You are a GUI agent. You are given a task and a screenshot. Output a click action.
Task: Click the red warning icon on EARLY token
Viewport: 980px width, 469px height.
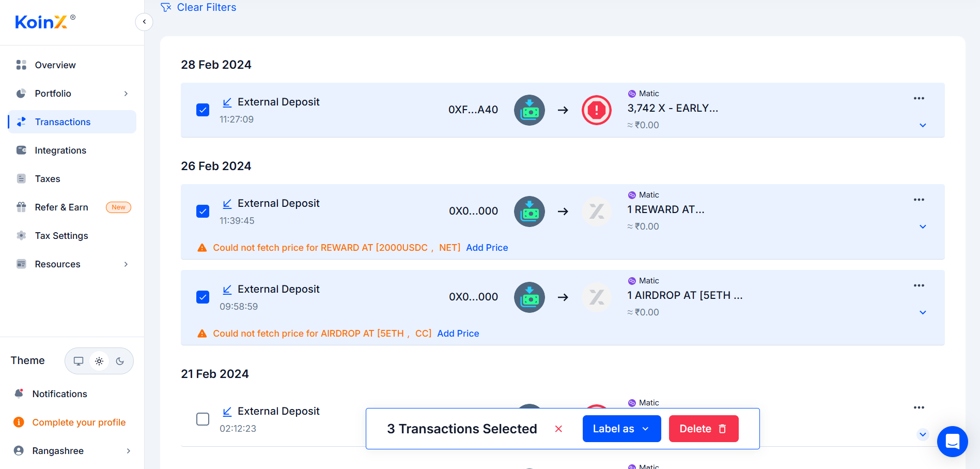point(596,110)
